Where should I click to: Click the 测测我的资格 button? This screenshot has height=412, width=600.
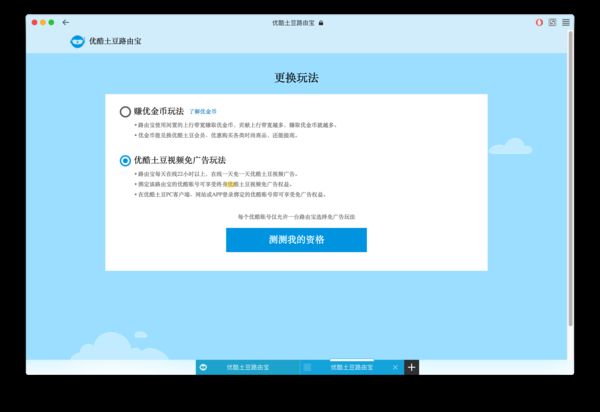click(296, 240)
